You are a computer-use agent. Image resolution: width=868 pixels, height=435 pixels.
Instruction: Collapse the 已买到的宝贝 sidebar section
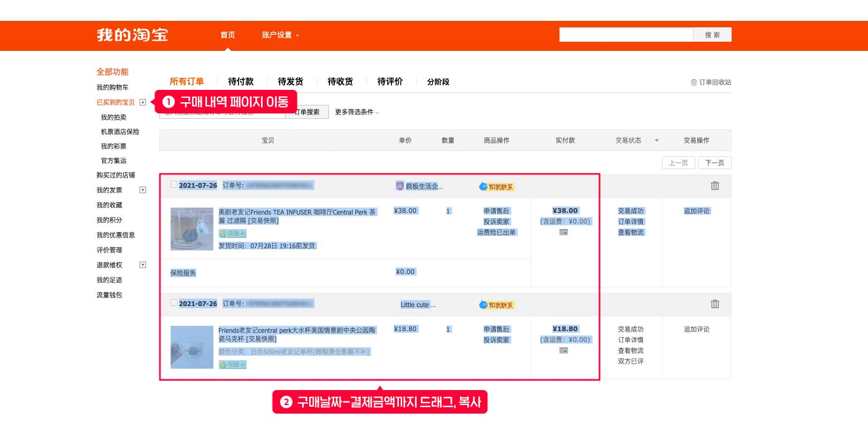(143, 102)
